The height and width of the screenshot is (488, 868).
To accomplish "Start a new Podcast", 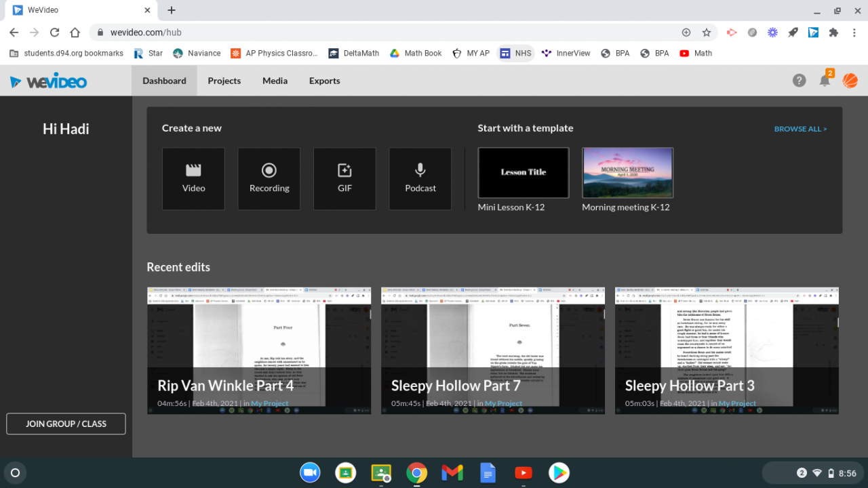I will point(420,179).
